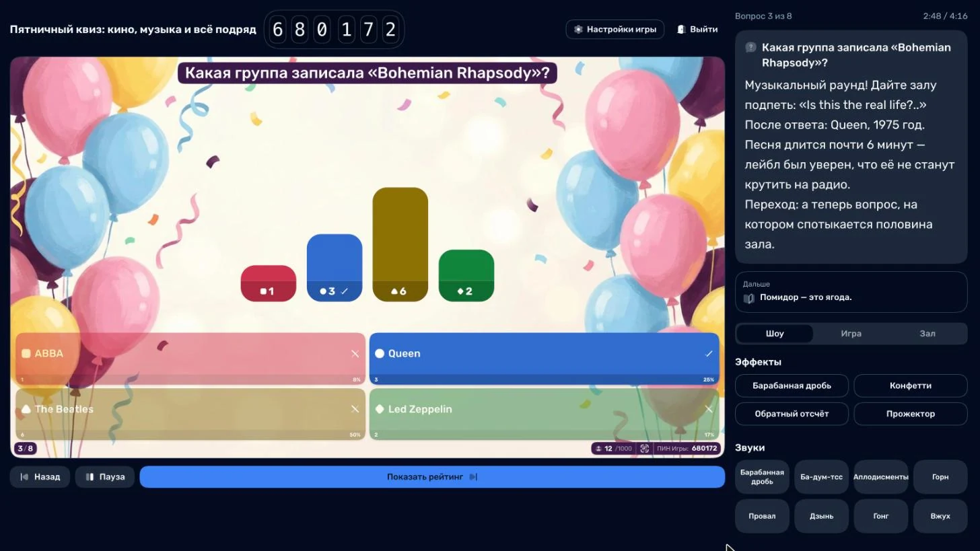Click the checkmark on the Queen answer
Image resolution: width=980 pixels, height=551 pixels.
click(709, 354)
